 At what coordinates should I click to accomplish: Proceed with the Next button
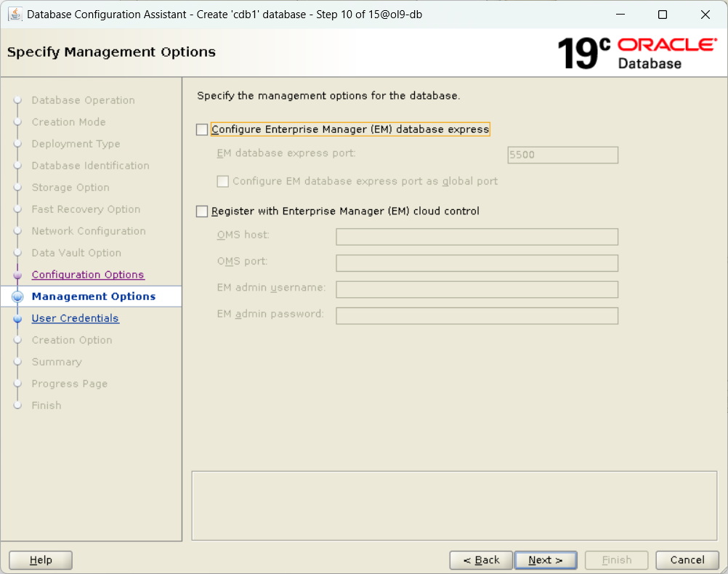546,560
